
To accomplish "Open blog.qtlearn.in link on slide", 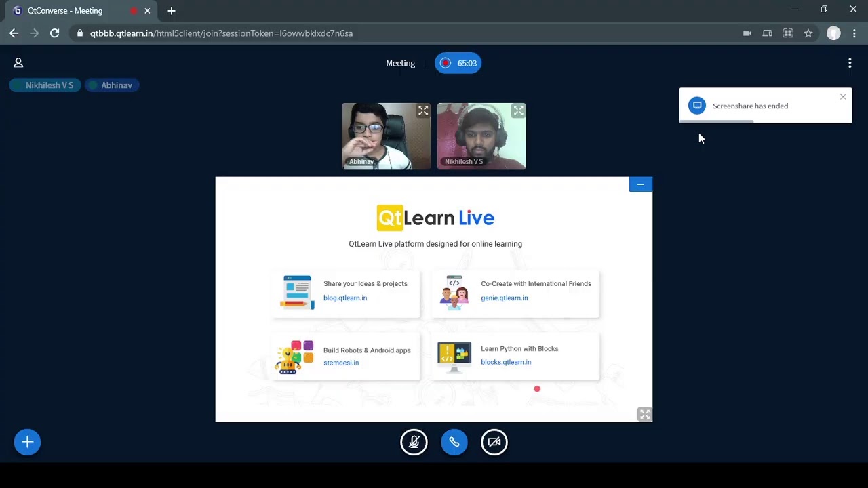I will point(345,298).
